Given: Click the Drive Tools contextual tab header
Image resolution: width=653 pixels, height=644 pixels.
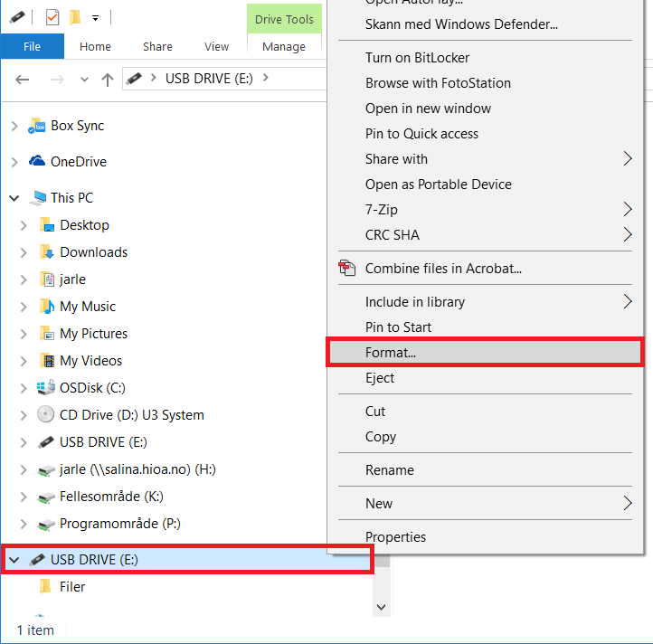Looking at the screenshot, I should coord(284,19).
